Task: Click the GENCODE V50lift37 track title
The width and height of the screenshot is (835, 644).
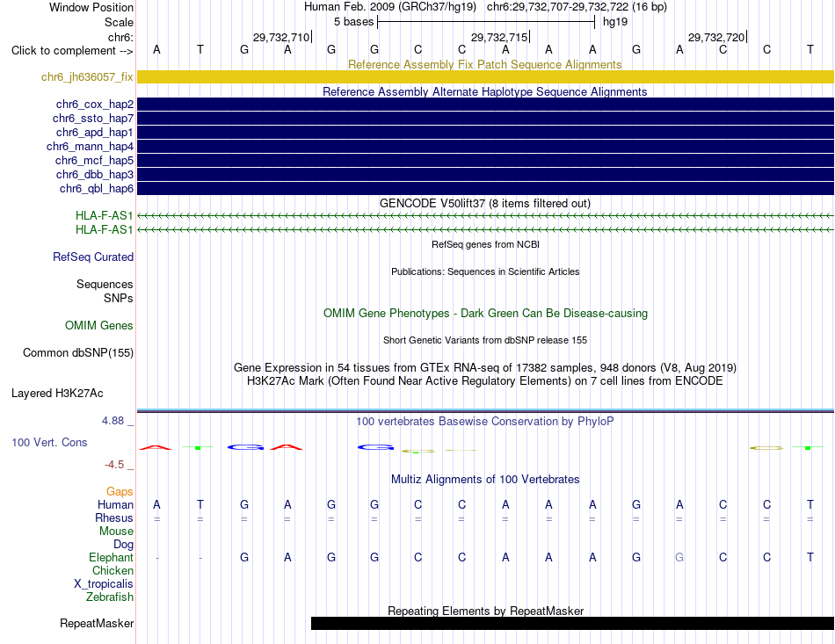Action: [485, 203]
